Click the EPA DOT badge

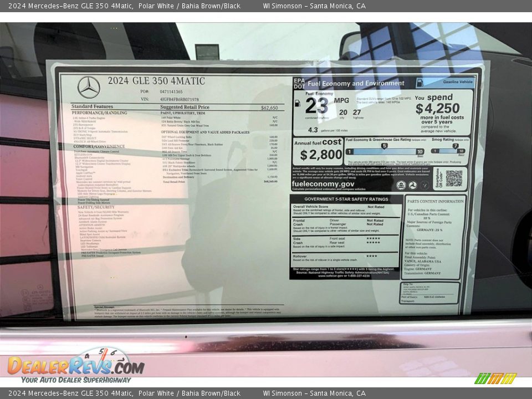pos(299,84)
